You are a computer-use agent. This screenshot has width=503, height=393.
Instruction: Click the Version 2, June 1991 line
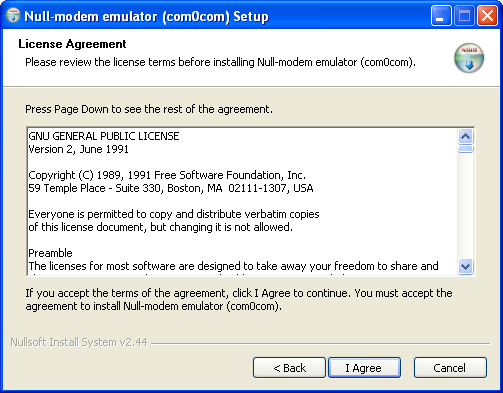coord(78,149)
